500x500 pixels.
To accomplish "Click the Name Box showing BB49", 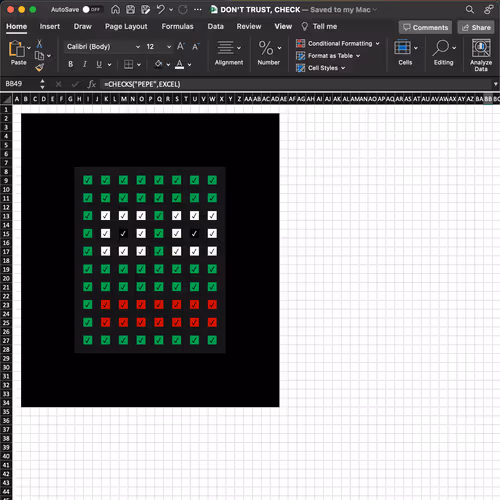I will 21,84.
